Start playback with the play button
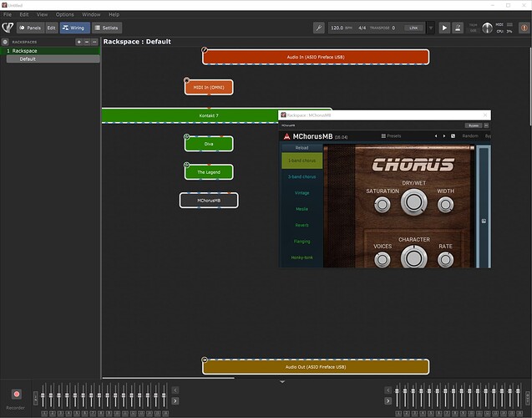Viewport: 532px width, 418px height. (444, 28)
